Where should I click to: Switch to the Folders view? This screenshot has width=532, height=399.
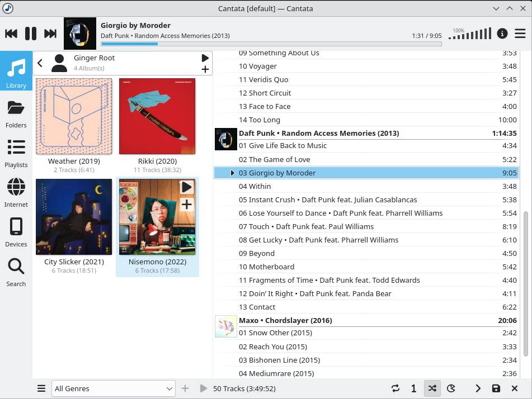(16, 115)
